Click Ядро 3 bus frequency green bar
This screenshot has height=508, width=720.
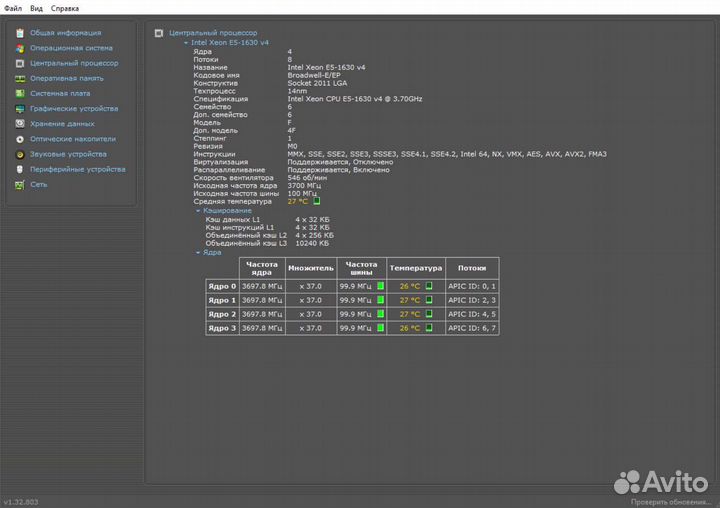tap(381, 328)
